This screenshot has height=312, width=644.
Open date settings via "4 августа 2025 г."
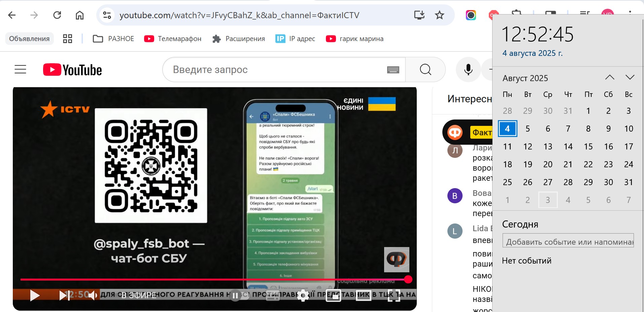(532, 53)
